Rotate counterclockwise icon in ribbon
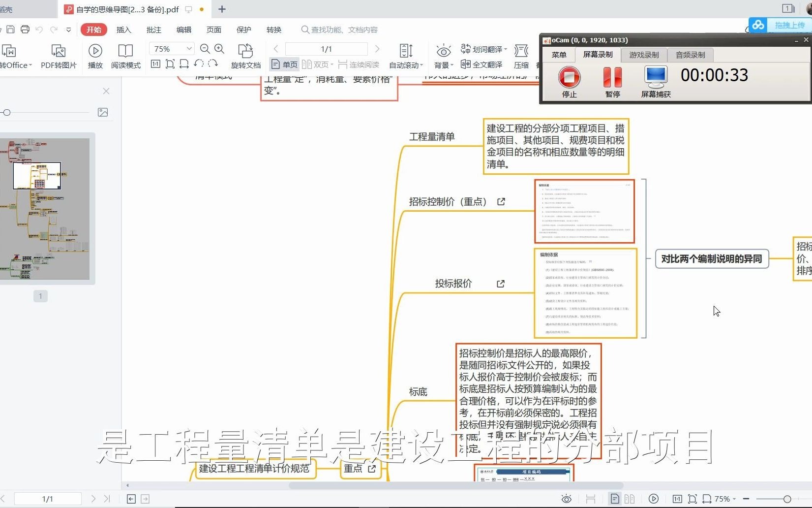 click(x=199, y=64)
